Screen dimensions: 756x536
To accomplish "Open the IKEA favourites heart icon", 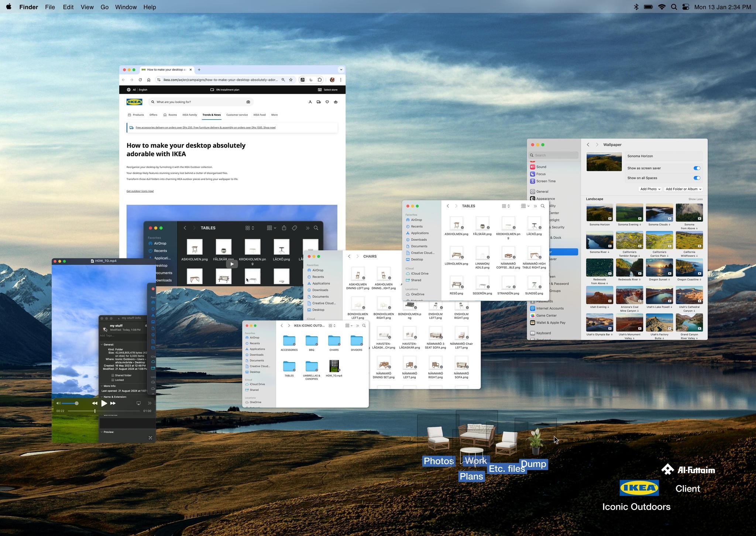I will click(327, 102).
